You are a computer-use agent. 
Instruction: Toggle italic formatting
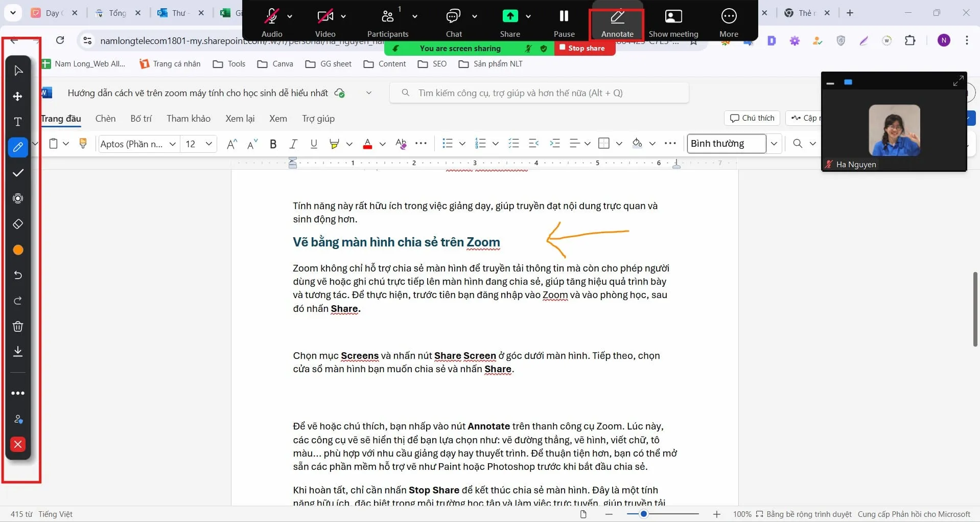click(293, 144)
